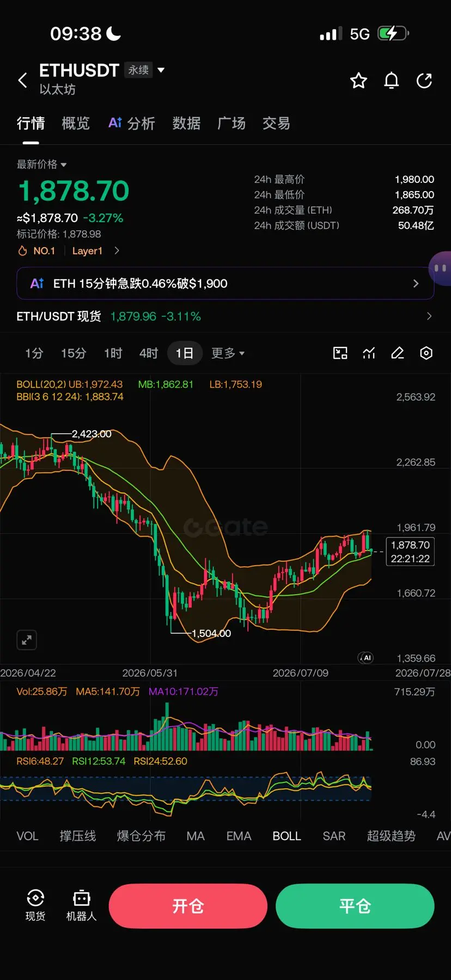451x980 pixels.
Task: Tap AI icon on analysis tab
Action: [115, 122]
